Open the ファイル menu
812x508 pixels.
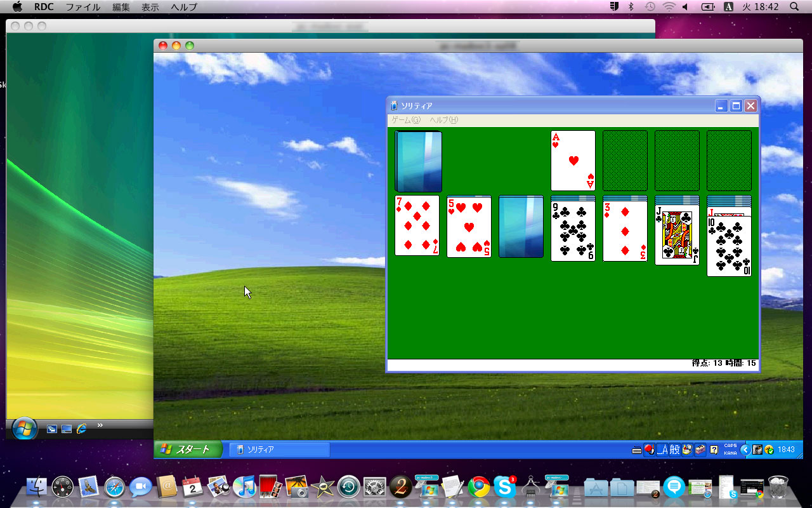pyautogui.click(x=83, y=7)
